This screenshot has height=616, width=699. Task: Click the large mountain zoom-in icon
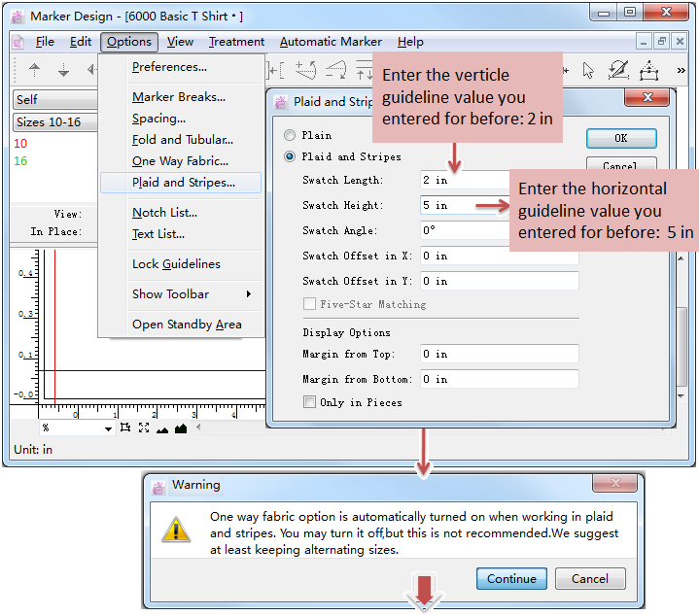pos(180,428)
